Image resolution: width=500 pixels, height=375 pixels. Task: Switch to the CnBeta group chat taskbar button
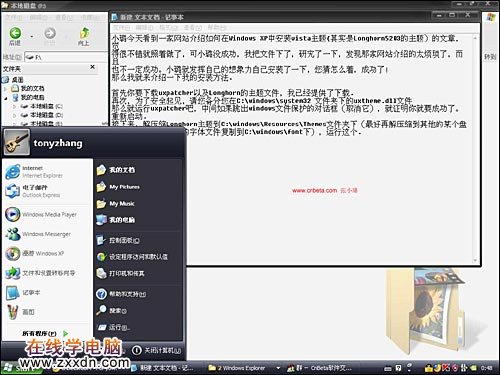tap(320, 368)
